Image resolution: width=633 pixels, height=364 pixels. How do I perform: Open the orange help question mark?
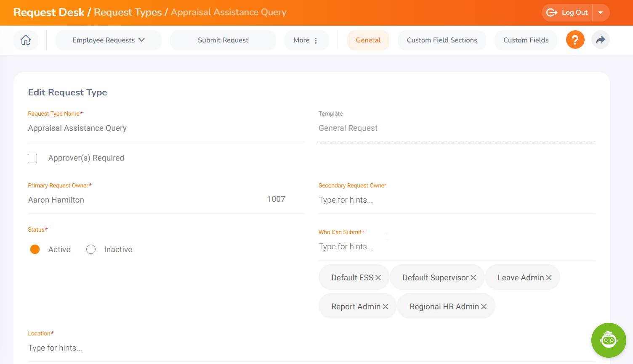click(575, 40)
